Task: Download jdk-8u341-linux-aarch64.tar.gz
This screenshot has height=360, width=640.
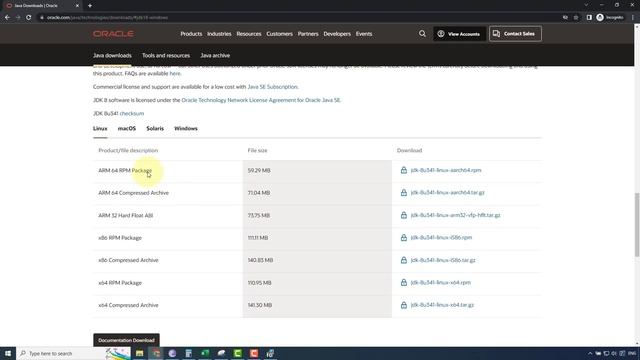Action: click(447, 193)
